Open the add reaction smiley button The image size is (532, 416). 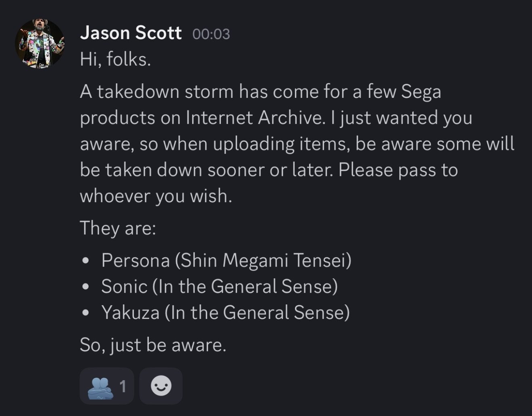161,386
